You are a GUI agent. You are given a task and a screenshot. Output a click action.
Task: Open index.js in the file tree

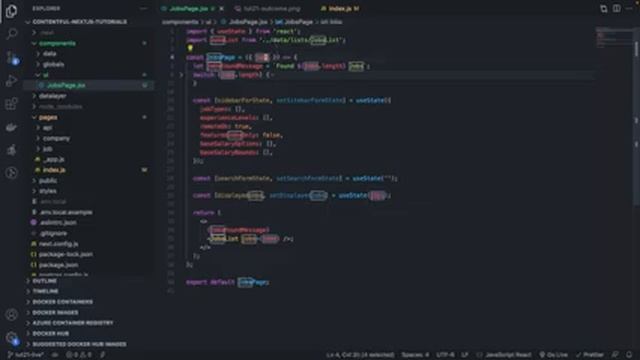tap(54, 170)
